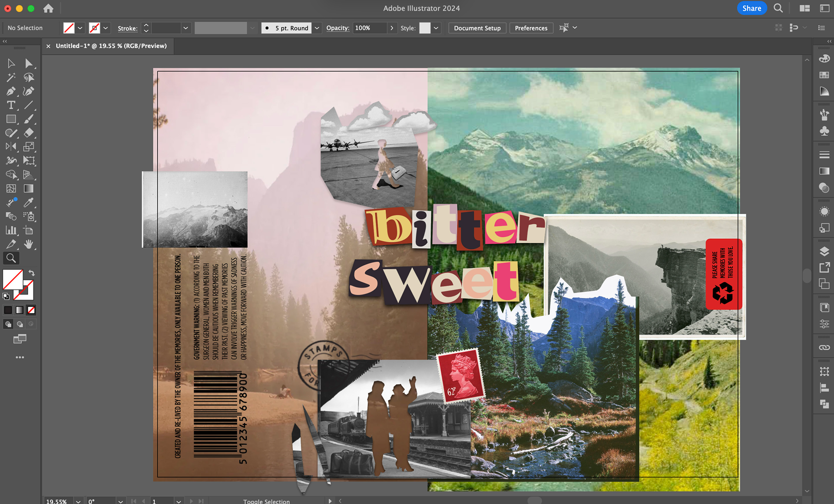Reset to default fill and stroke
This screenshot has height=504, width=834.
coord(6,296)
